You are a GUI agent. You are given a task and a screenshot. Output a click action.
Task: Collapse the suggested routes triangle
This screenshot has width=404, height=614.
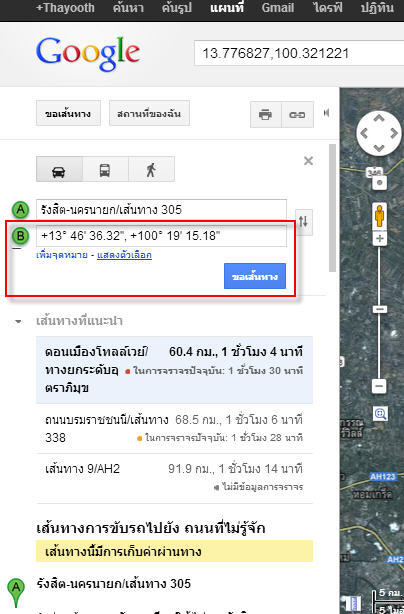tap(18, 321)
